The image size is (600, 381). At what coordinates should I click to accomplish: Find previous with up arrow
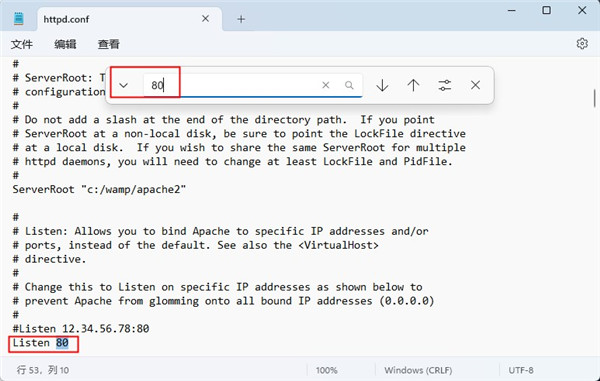(x=413, y=85)
